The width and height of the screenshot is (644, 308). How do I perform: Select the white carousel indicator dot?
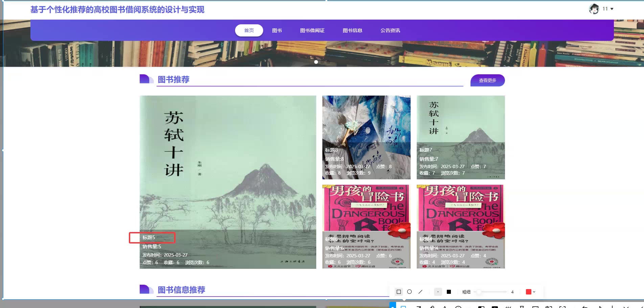pos(316,62)
